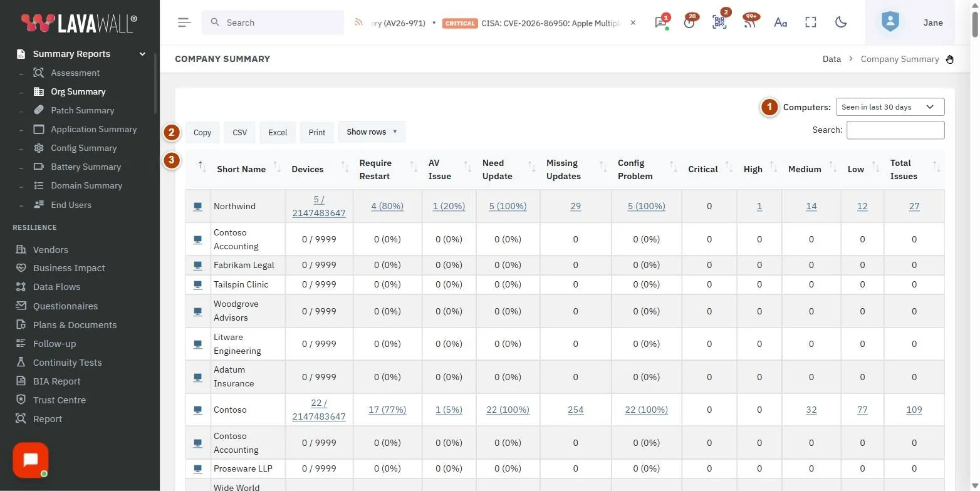Click the Vendors icon in the sidebar
980x491 pixels.
click(x=21, y=249)
